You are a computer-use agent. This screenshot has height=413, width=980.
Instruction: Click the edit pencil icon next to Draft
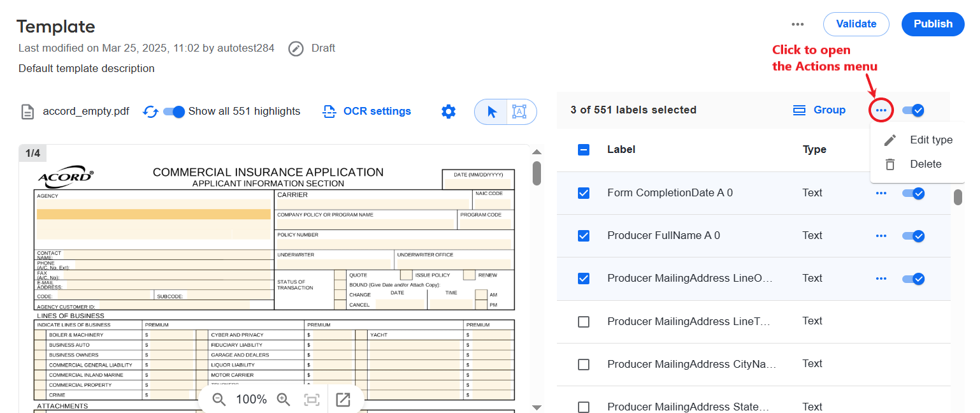pyautogui.click(x=296, y=48)
